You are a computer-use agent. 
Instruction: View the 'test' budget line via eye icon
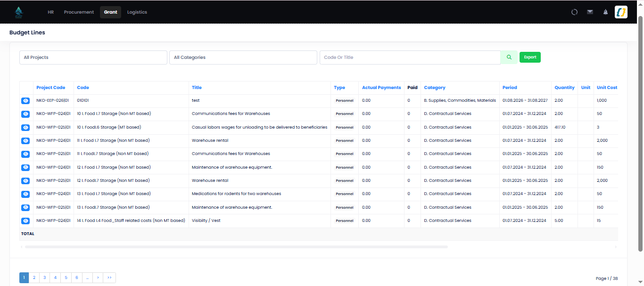pos(25,101)
